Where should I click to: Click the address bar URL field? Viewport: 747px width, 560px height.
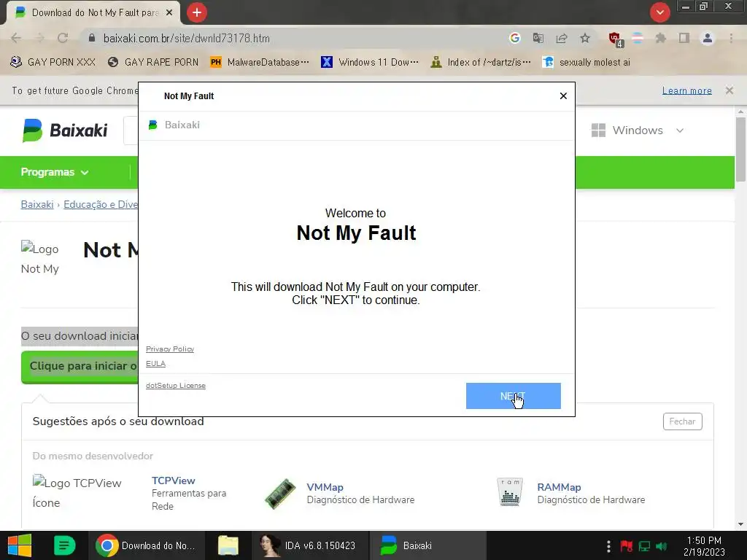pyautogui.click(x=295, y=38)
